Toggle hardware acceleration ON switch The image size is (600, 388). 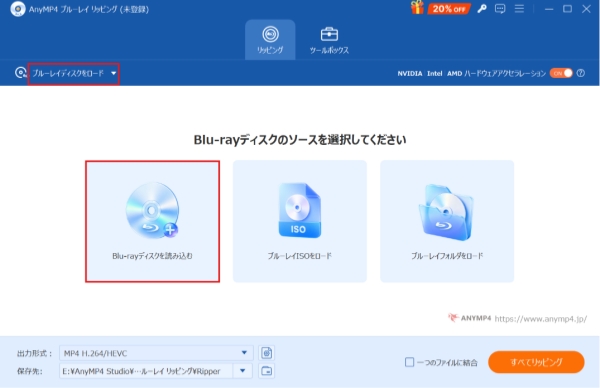pyautogui.click(x=561, y=73)
